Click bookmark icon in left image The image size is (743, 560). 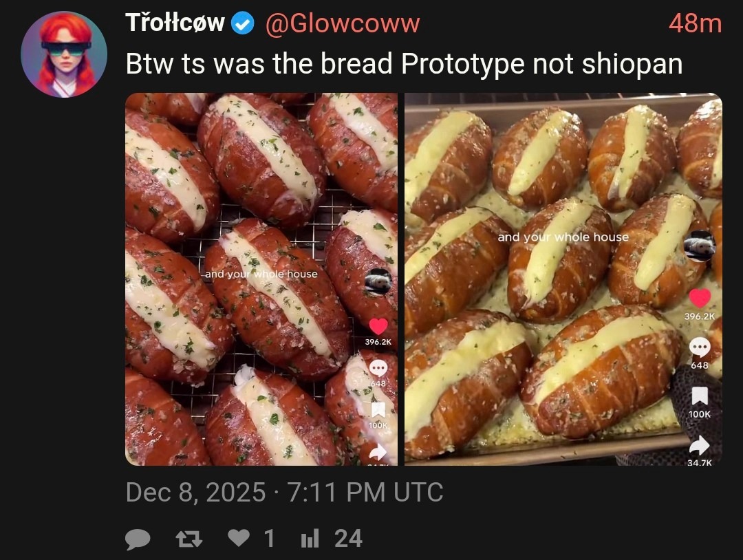pyautogui.click(x=378, y=410)
